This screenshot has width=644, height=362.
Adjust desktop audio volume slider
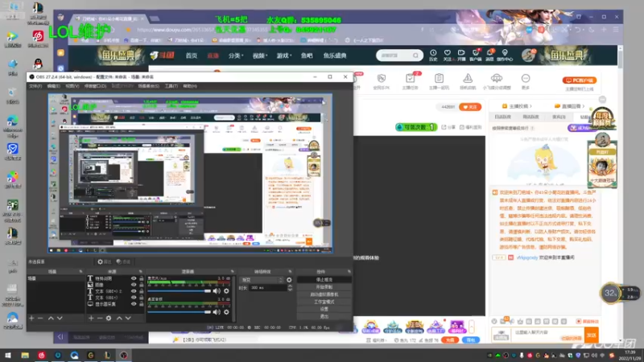179,312
